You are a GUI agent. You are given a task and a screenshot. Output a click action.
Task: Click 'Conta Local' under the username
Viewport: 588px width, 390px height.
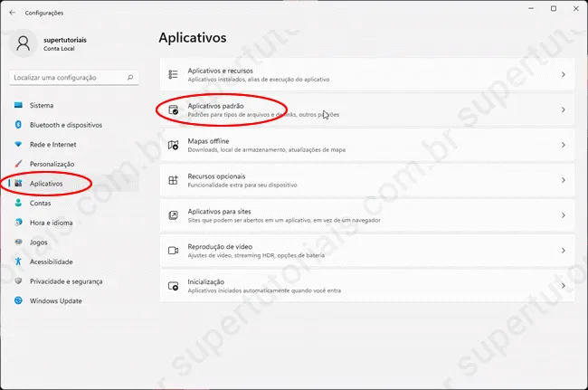coord(59,49)
